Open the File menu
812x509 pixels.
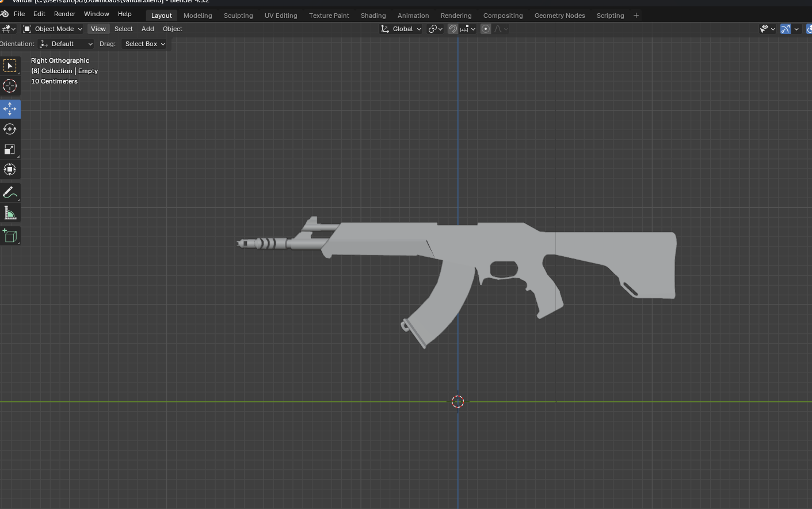click(x=19, y=14)
